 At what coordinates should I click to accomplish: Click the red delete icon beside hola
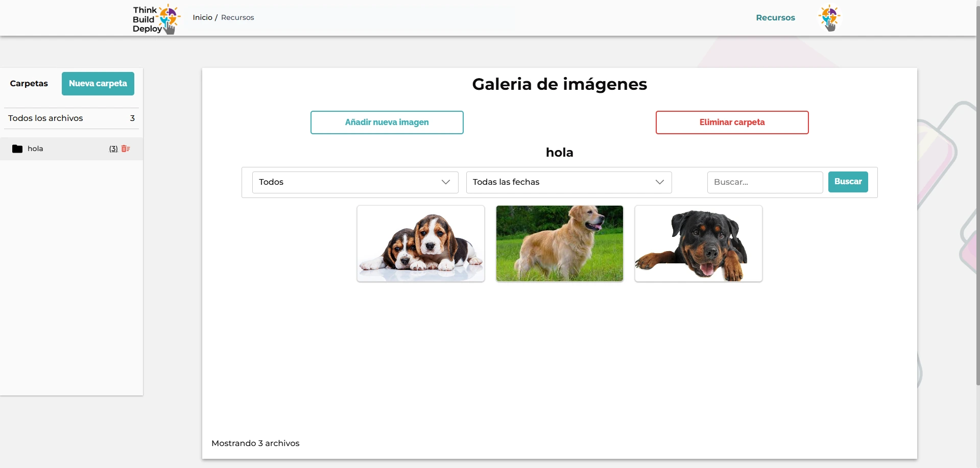point(126,149)
